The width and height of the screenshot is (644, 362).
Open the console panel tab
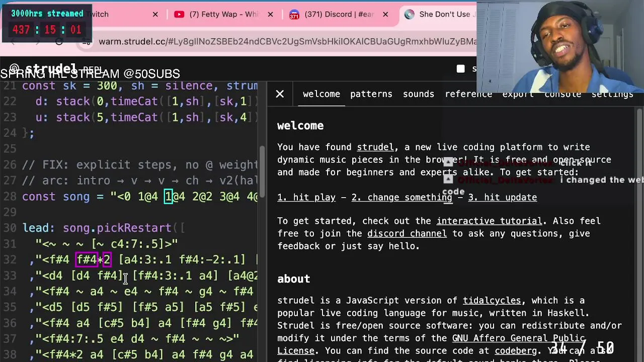tap(562, 94)
